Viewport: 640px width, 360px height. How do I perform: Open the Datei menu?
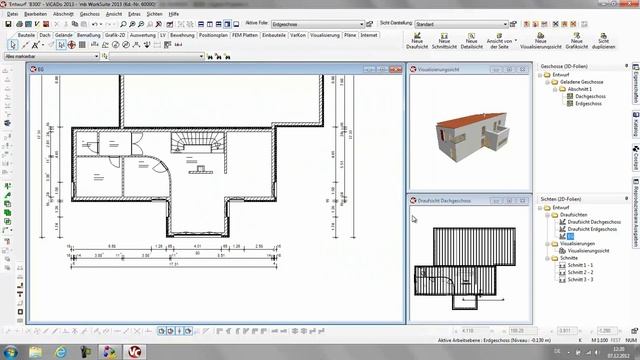[13, 14]
